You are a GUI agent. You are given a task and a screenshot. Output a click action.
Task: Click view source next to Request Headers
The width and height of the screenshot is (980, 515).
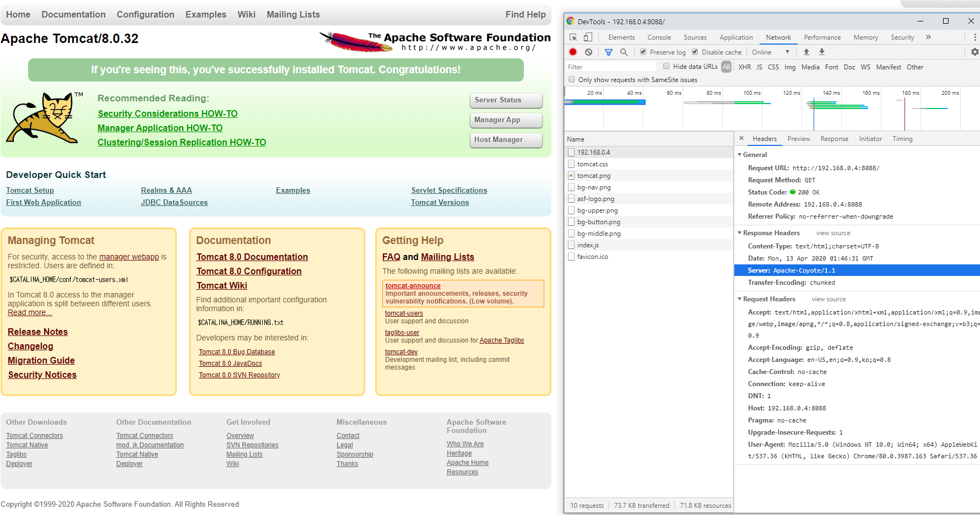(829, 299)
